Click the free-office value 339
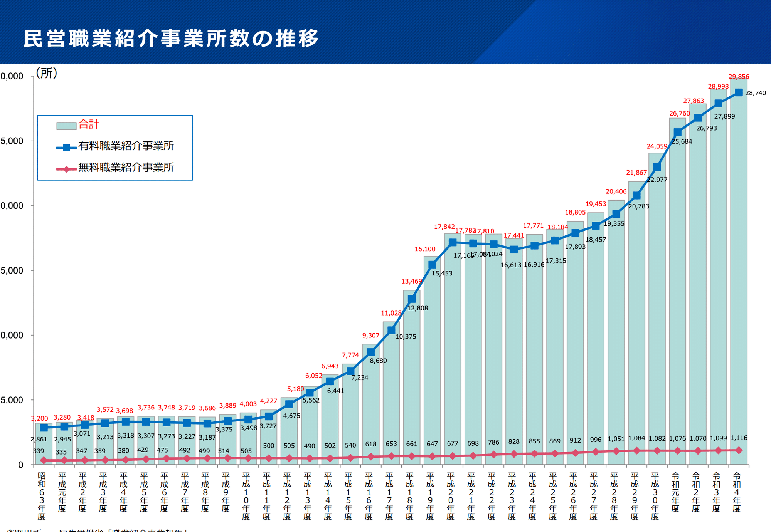The height and width of the screenshot is (532, 771). [x=39, y=451]
